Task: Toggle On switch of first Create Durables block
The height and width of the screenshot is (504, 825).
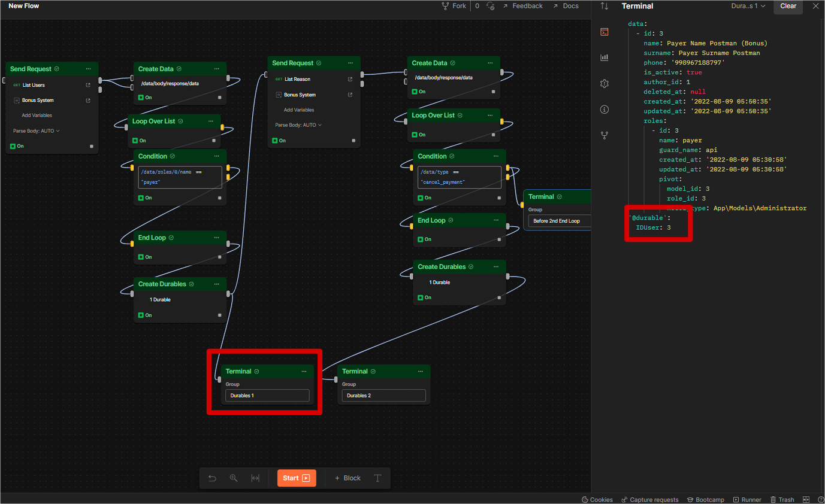Action: (144, 315)
